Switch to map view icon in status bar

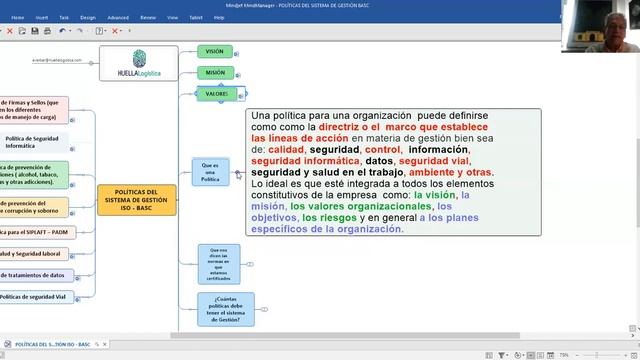pyautogui.click(x=531, y=356)
